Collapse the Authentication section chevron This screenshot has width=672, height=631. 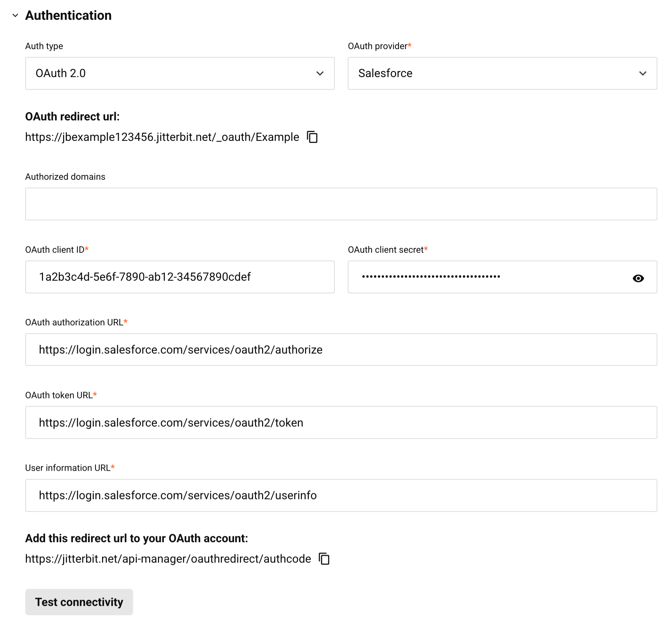(15, 15)
